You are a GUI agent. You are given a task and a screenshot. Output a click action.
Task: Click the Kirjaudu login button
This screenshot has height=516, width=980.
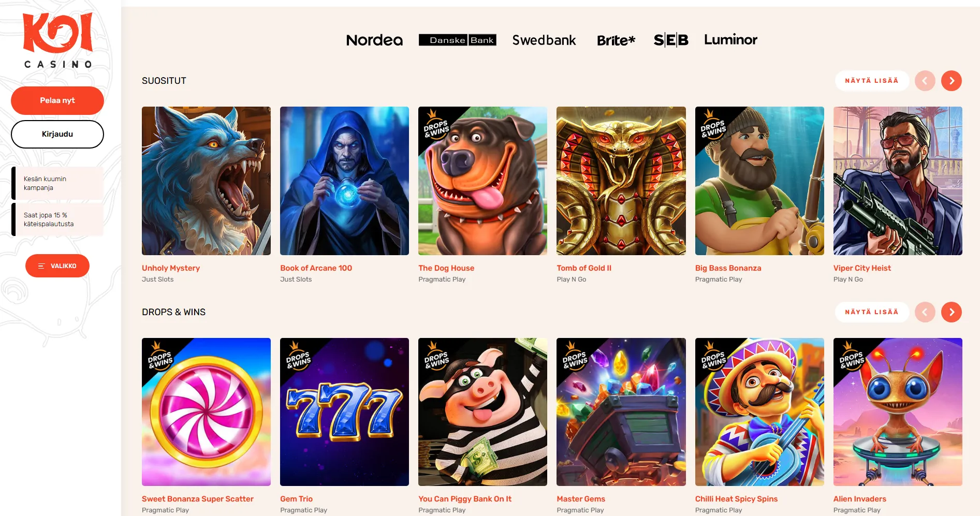click(x=57, y=134)
